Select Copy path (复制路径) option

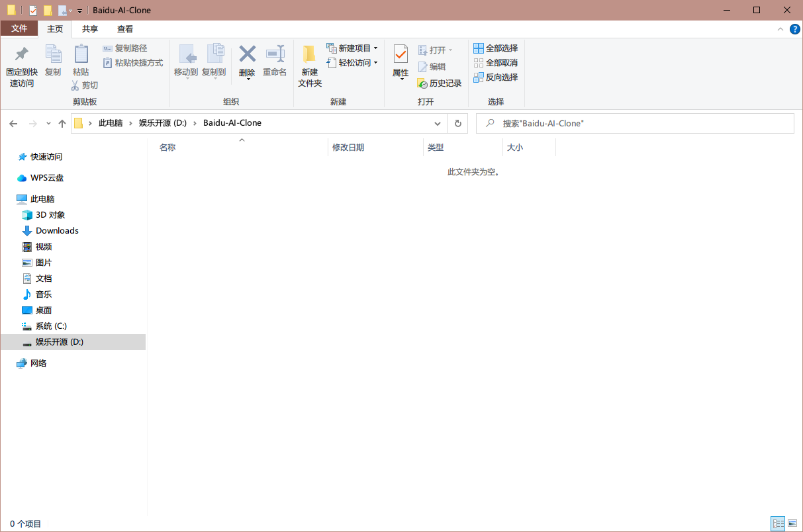tap(125, 48)
